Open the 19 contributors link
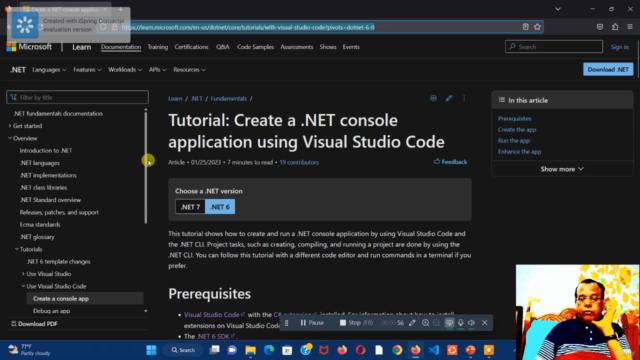Image resolution: width=640 pixels, height=360 pixels. (x=299, y=162)
